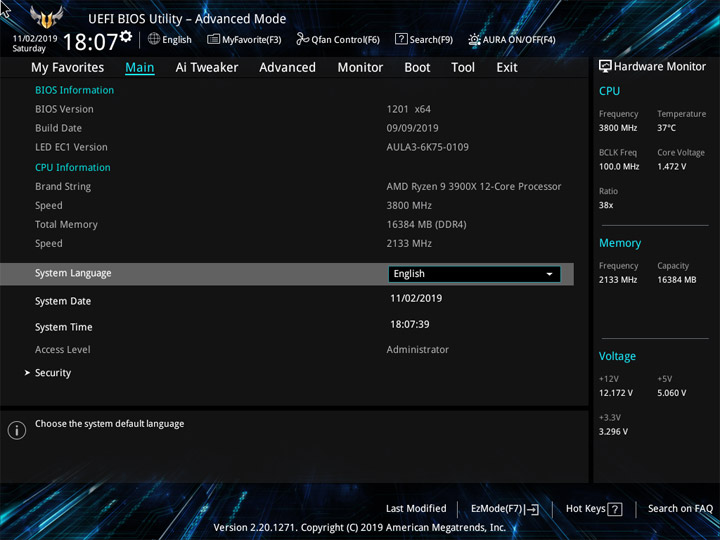Click Core Voltage reading 1.472 V
This screenshot has width=720, height=540.
point(671,166)
